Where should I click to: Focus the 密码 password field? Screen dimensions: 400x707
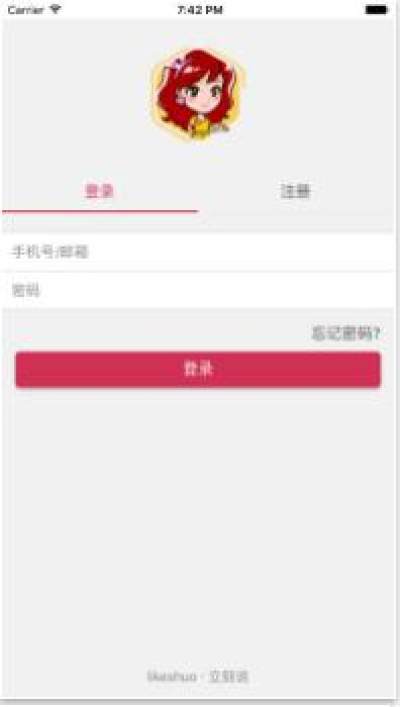tap(198, 291)
